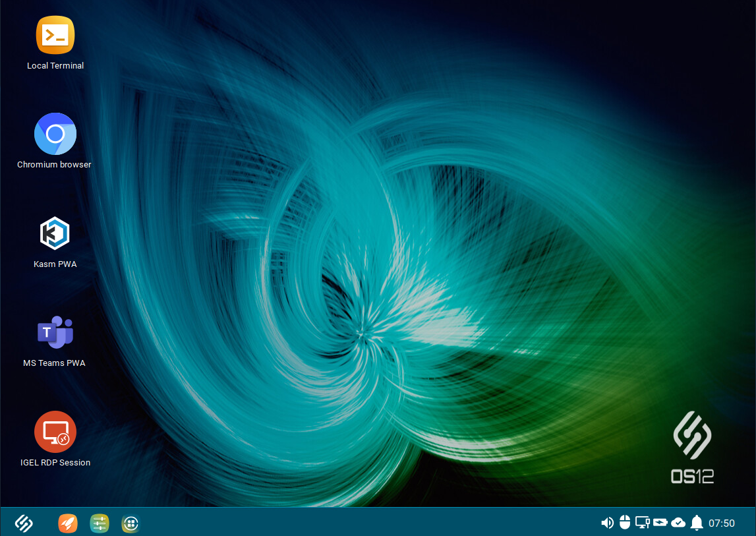Screen dimensions: 756x536
Task: Select the 'MS Teams PWA' label text
Action: pyautogui.click(x=54, y=363)
